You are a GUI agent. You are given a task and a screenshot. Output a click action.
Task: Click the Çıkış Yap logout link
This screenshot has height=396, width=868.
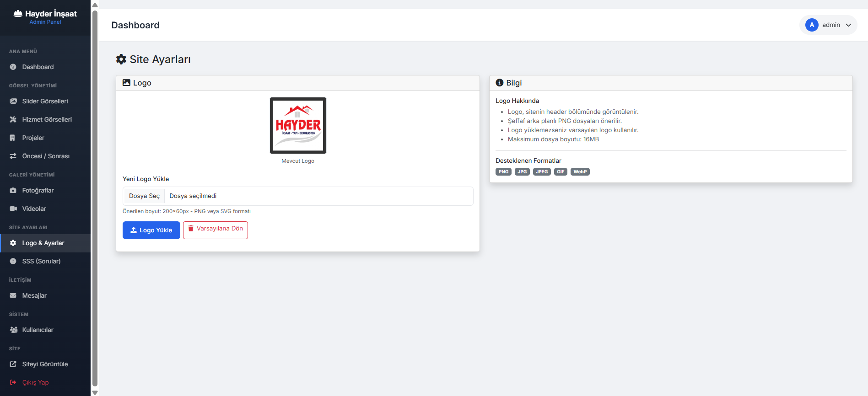pos(45,382)
